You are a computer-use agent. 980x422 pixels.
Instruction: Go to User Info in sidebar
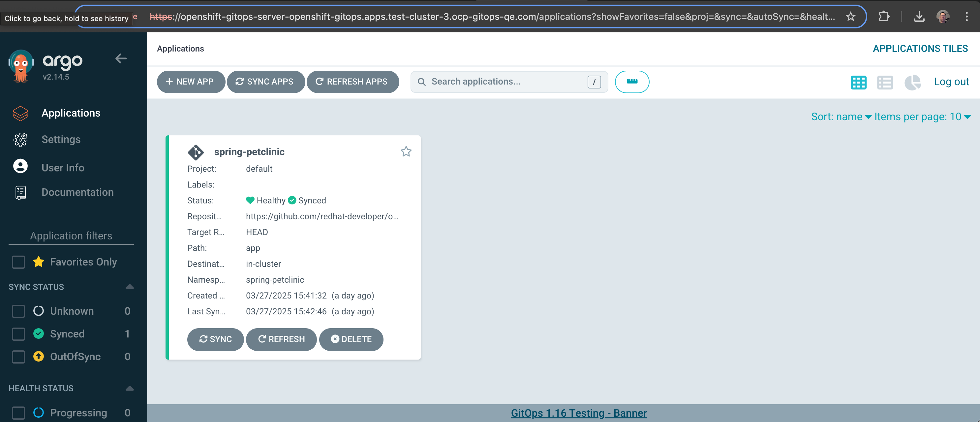pyautogui.click(x=63, y=168)
